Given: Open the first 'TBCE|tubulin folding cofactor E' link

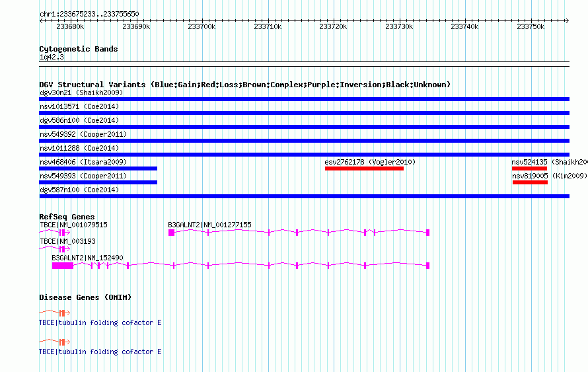Looking at the screenshot, I should pyautogui.click(x=100, y=322).
